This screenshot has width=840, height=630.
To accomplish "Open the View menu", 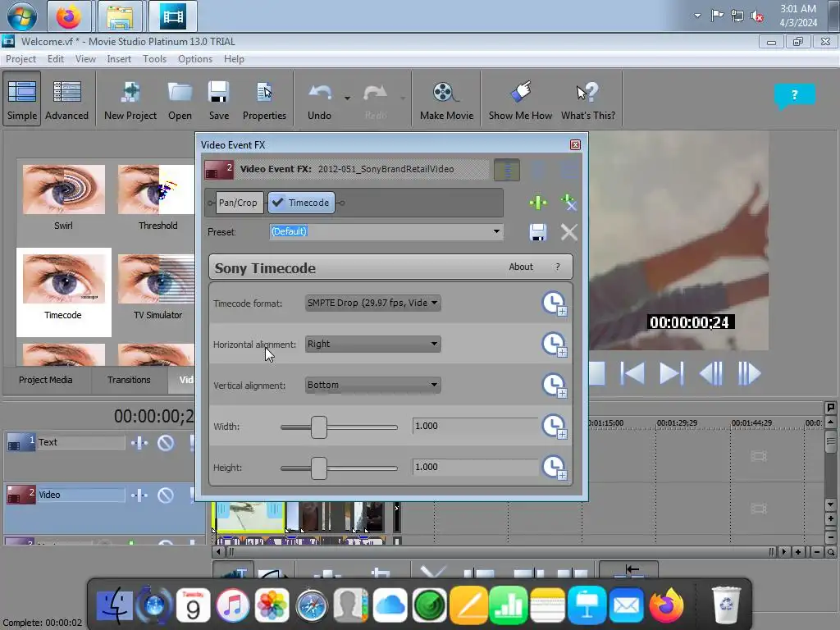I will (x=85, y=59).
